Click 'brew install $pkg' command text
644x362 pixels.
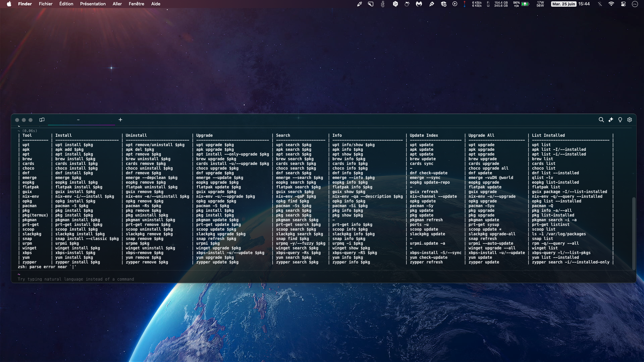point(75,159)
